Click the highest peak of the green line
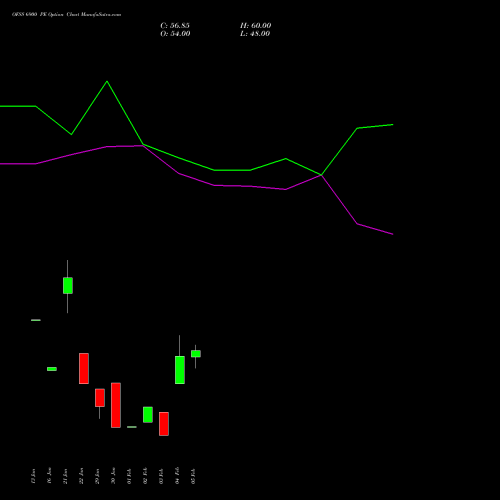 (107, 81)
